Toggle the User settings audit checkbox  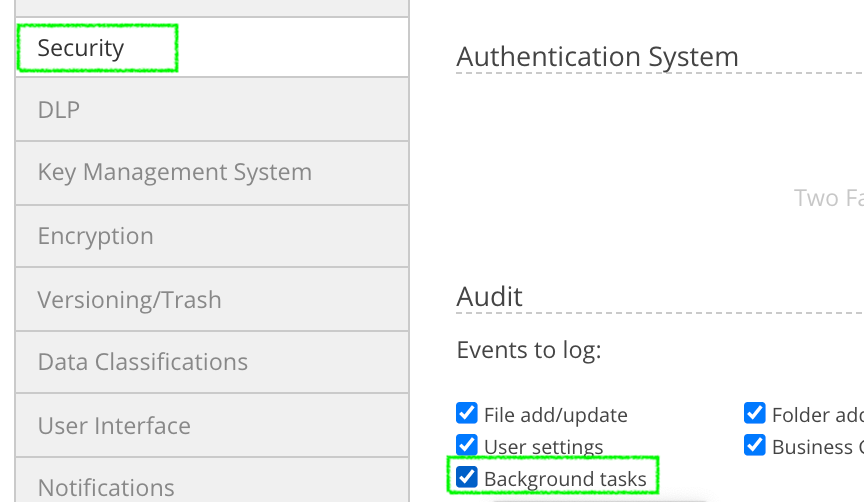[x=466, y=445]
